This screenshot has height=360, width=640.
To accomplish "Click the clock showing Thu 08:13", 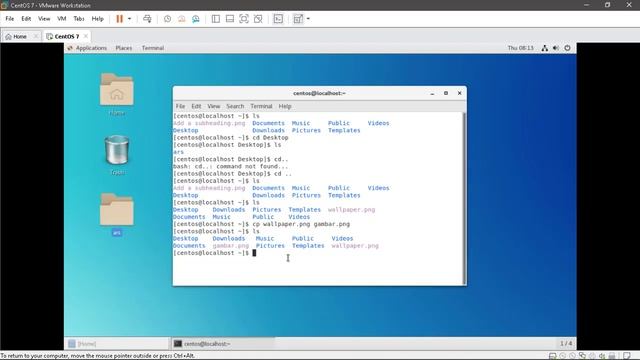I will tap(520, 48).
